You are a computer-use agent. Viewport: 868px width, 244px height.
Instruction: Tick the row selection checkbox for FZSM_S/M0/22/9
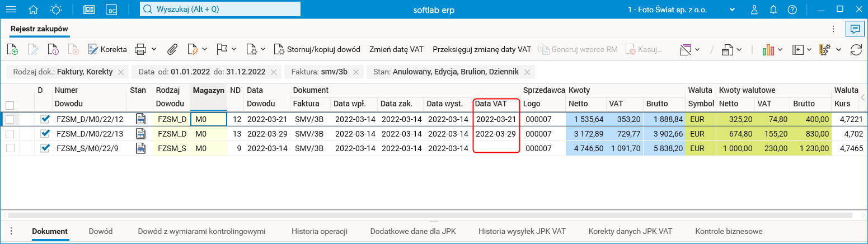(x=10, y=148)
